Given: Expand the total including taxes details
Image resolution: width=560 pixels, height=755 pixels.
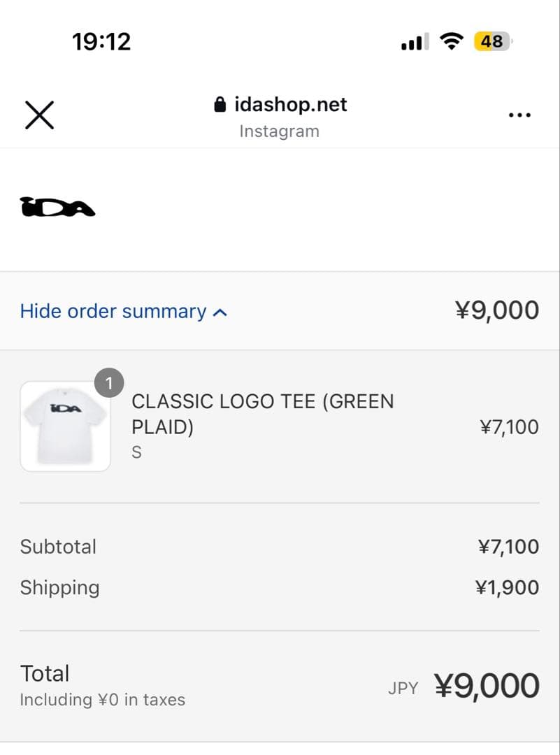Looking at the screenshot, I should click(x=102, y=699).
